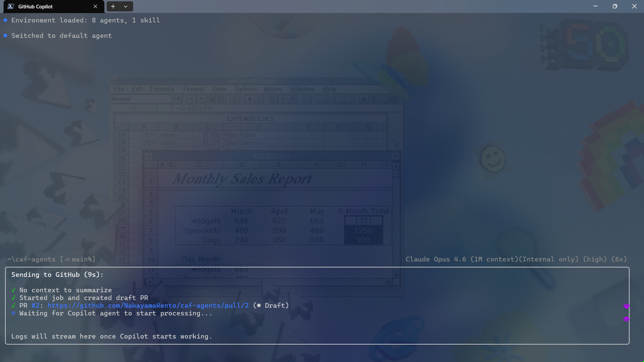
Task: Open the Macro menu in Excel
Action: click(x=273, y=89)
